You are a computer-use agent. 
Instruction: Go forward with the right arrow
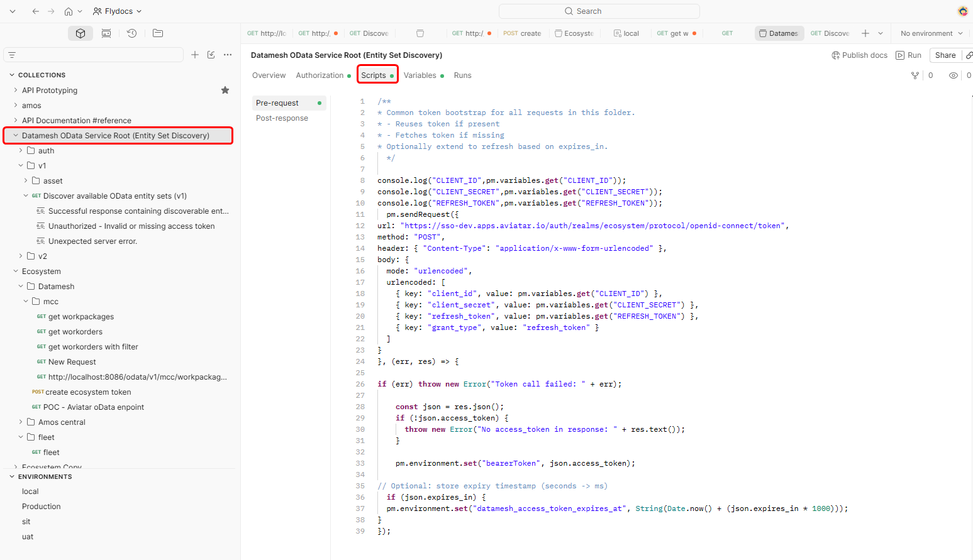[51, 11]
